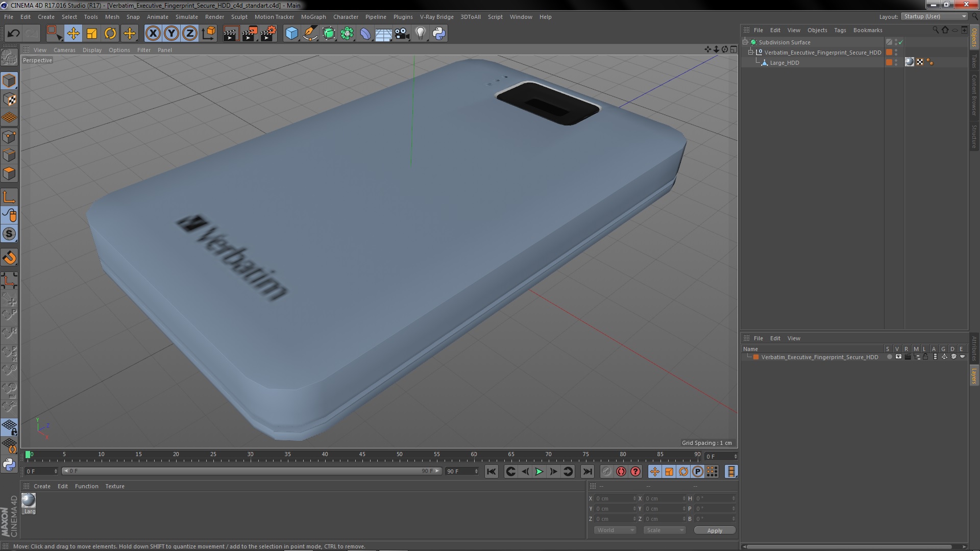Open the Python script icon in toolbar
The image size is (980, 551).
click(439, 34)
